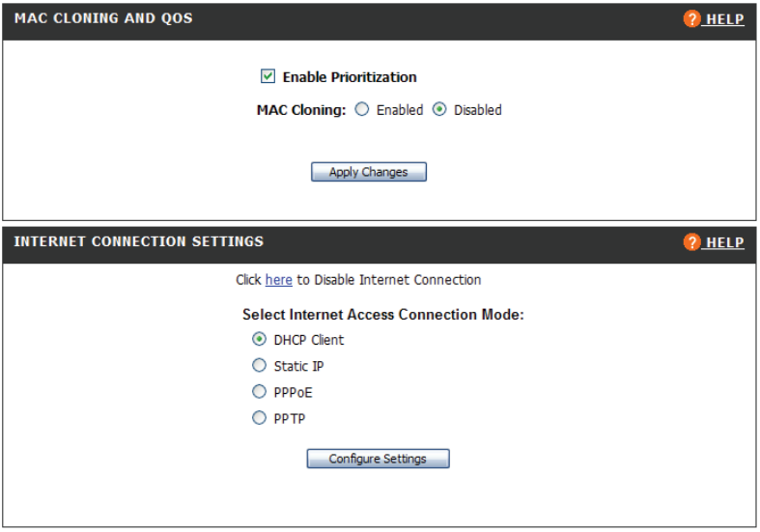Click the 'INTERNET CONNECTION SETTINGS' section header
Image resolution: width=760 pixels, height=532 pixels.
point(138,241)
